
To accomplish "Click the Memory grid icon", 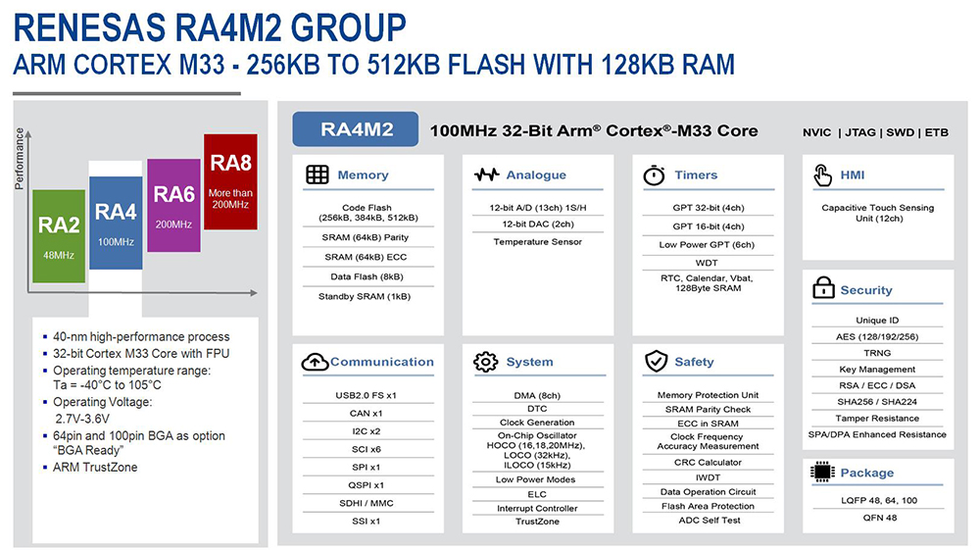I will [317, 175].
